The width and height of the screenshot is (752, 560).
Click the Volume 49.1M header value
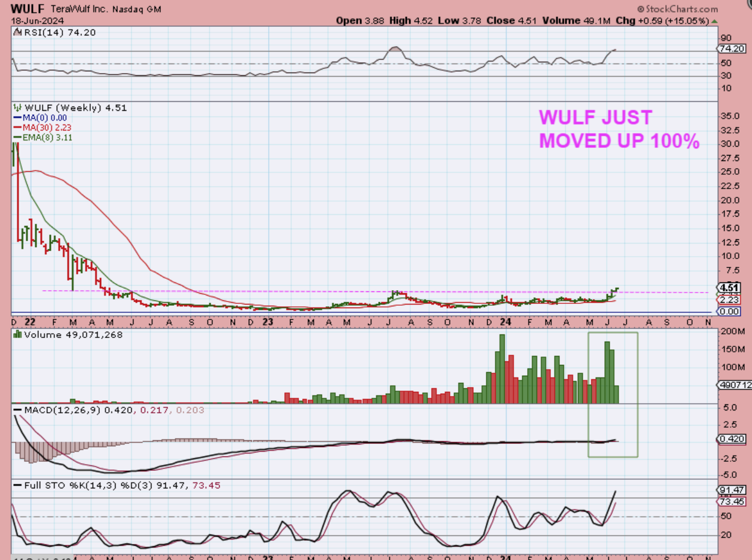[x=576, y=20]
